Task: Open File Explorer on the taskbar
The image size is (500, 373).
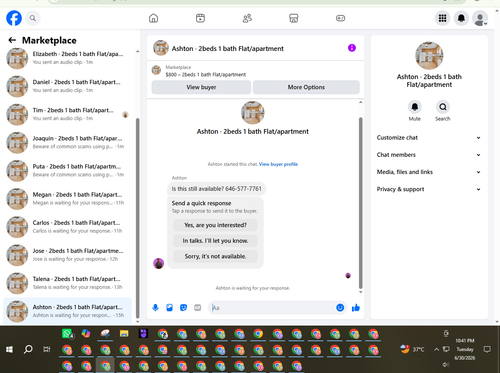Action: tap(124, 333)
